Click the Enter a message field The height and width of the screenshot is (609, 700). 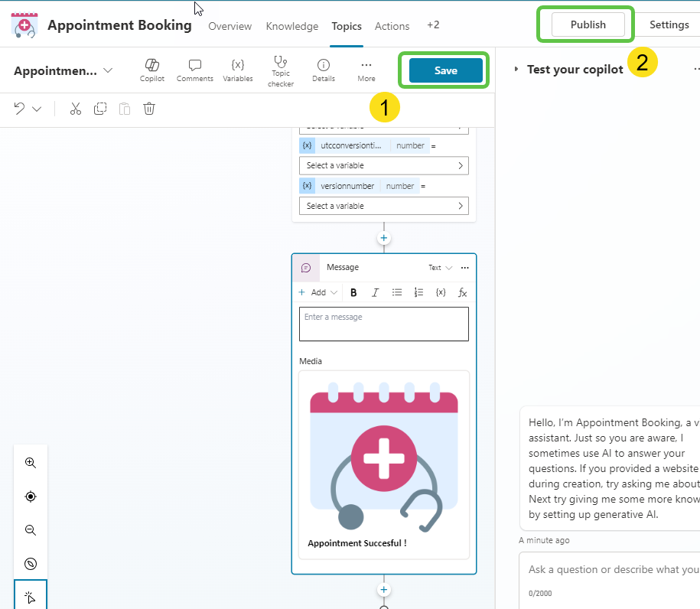[383, 324]
